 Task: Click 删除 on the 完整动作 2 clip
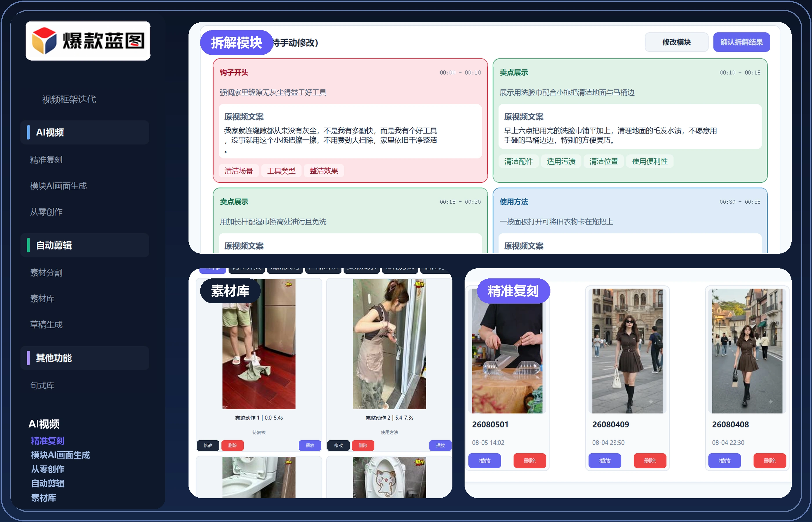pyautogui.click(x=363, y=445)
